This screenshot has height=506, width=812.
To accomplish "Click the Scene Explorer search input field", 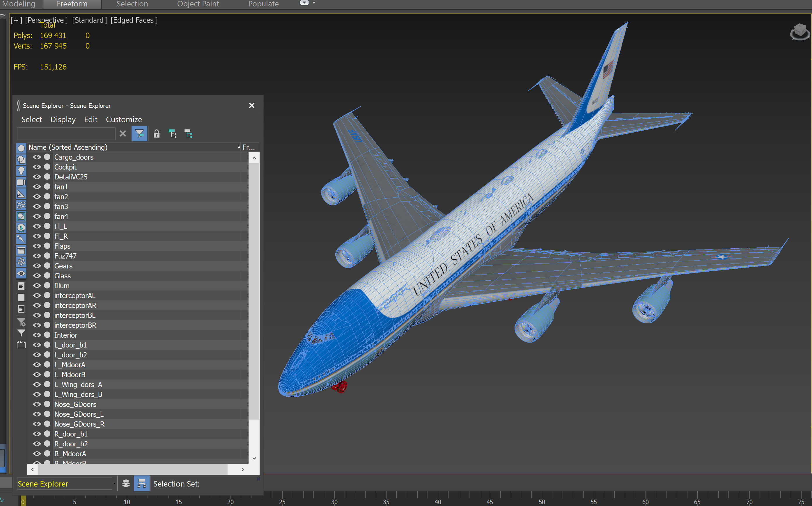I will coord(66,134).
